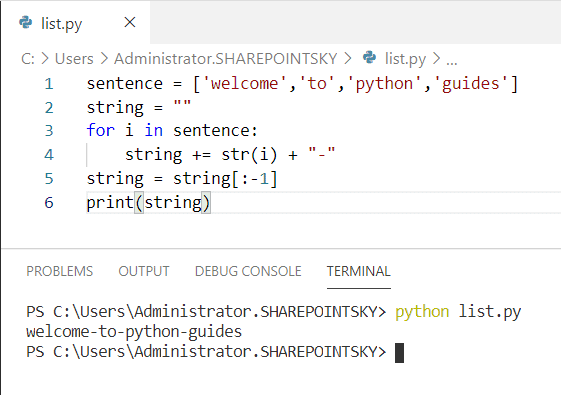Click the sentence variable on line 1
The image size is (561, 395).
[125, 84]
